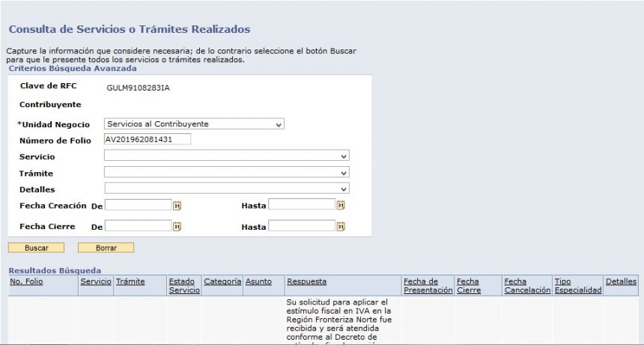Open the Detalles dropdown list
644x345 pixels.
[226, 189]
